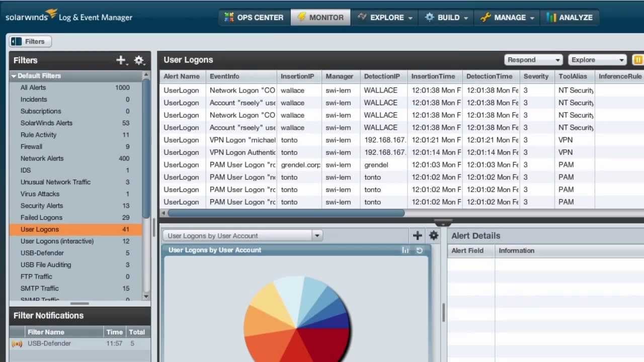
Task: View the Network Alerts filter
Action: (75, 158)
